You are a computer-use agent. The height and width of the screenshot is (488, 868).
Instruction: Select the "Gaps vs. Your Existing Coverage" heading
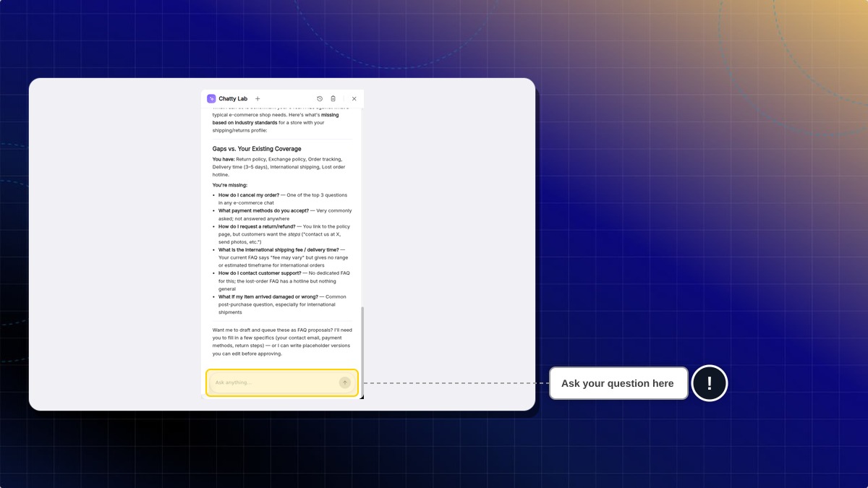pos(257,149)
